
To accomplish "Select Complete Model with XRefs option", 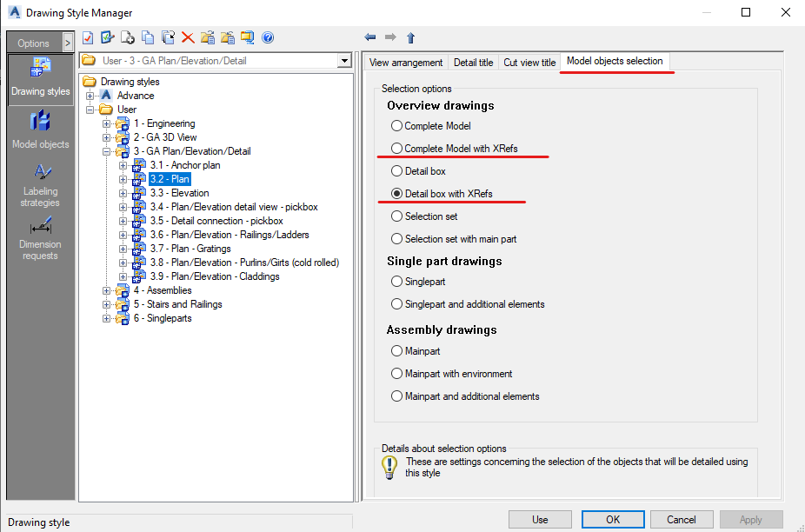I will pyautogui.click(x=396, y=149).
